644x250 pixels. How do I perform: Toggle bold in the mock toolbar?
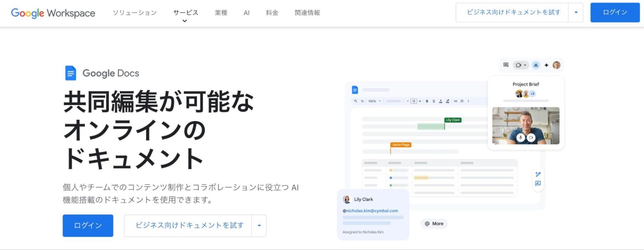coord(427,101)
